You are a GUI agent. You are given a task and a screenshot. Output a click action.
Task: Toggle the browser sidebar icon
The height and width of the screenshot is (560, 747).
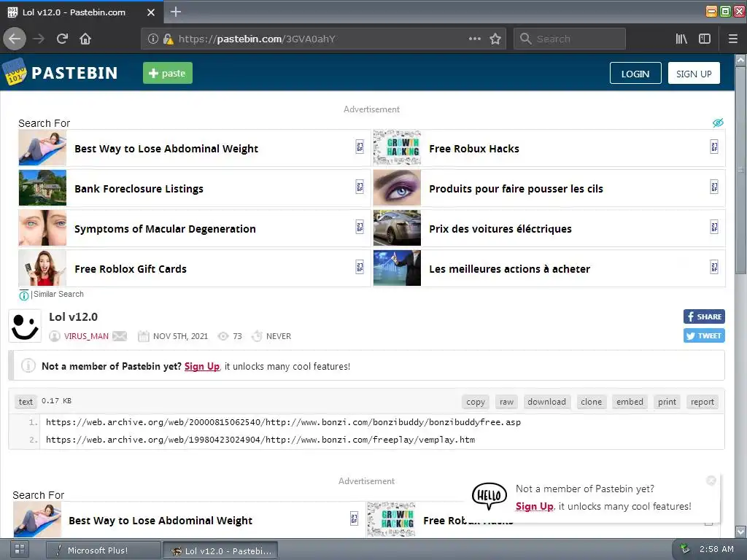pyautogui.click(x=705, y=39)
